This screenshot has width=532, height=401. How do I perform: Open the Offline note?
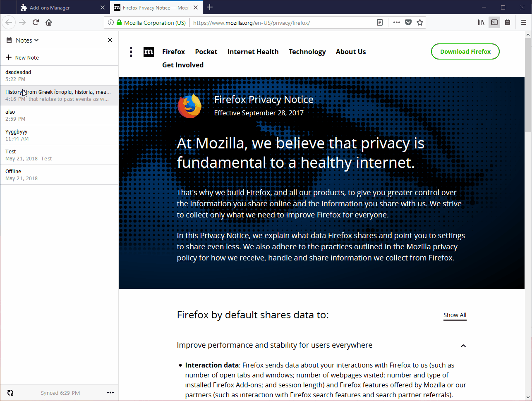coord(59,175)
